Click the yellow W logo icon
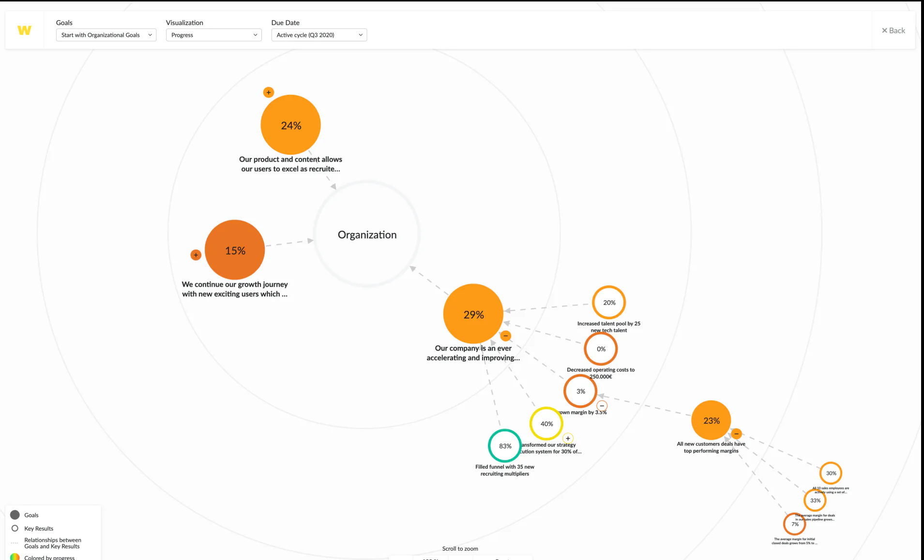This screenshot has width=924, height=560. (24, 30)
